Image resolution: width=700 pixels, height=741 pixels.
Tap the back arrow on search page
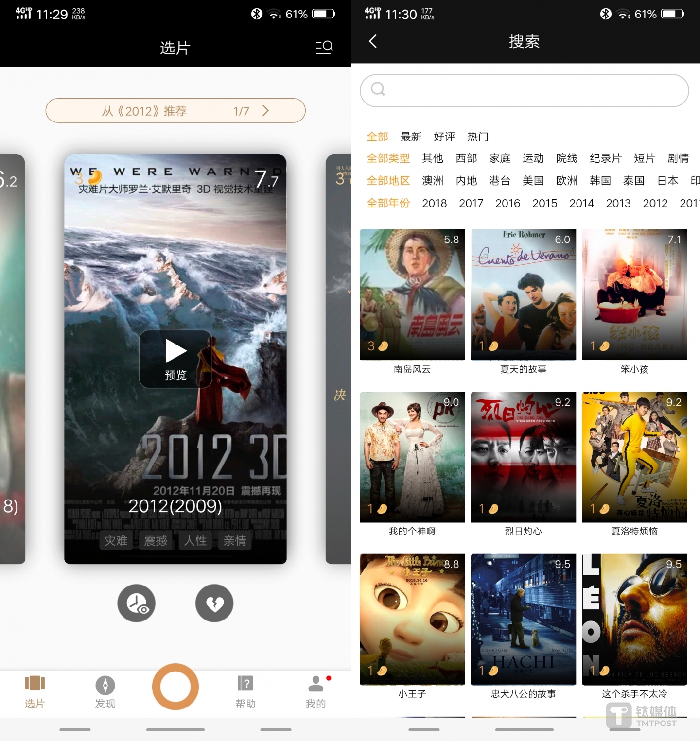(373, 42)
